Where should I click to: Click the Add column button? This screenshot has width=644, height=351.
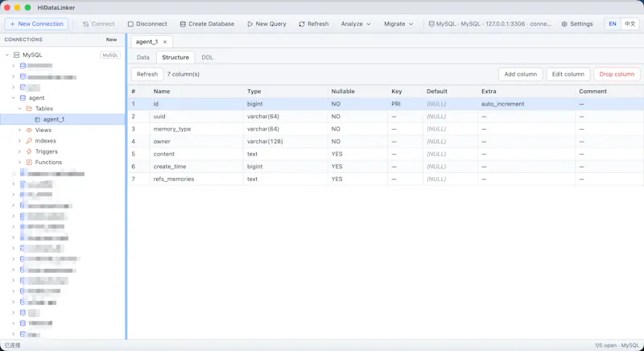click(x=520, y=74)
